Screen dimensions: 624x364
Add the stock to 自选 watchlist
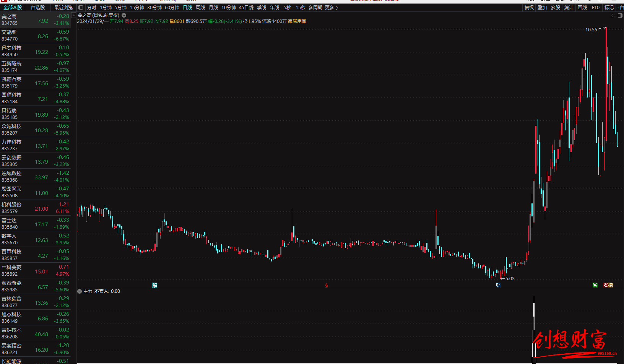coord(621,7)
